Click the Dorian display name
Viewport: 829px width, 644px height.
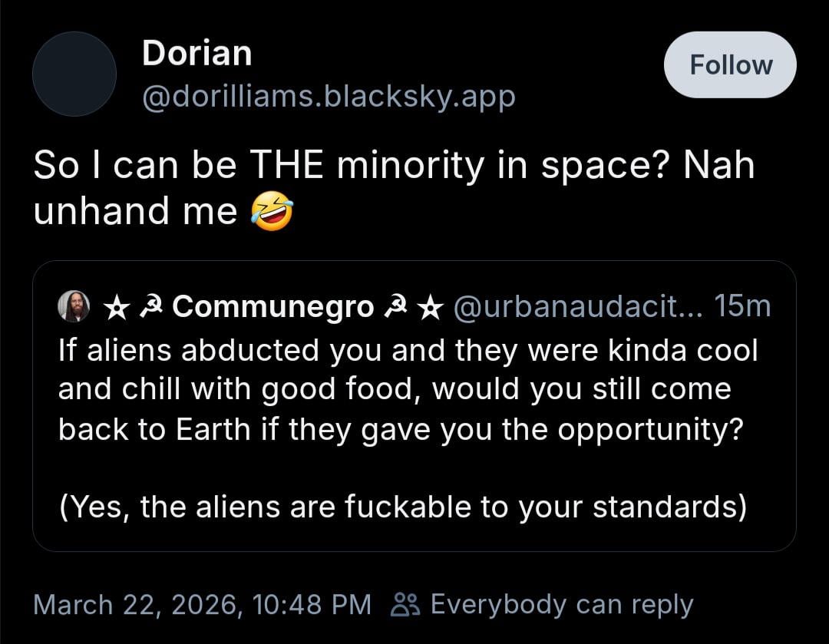coord(197,53)
